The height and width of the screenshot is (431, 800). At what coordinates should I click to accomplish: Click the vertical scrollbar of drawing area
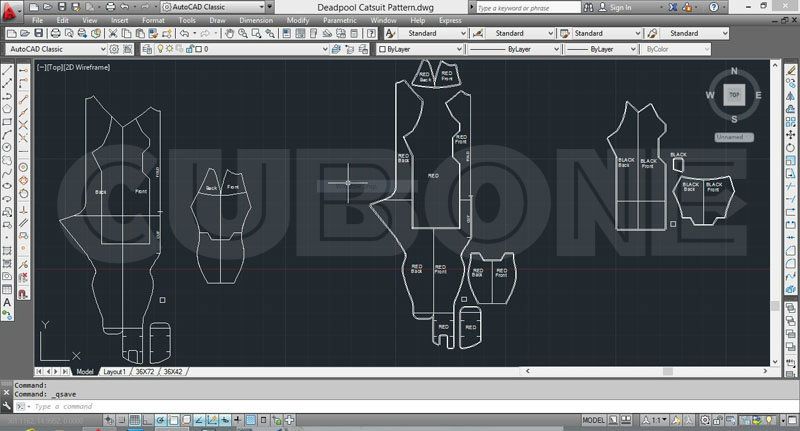point(775,212)
